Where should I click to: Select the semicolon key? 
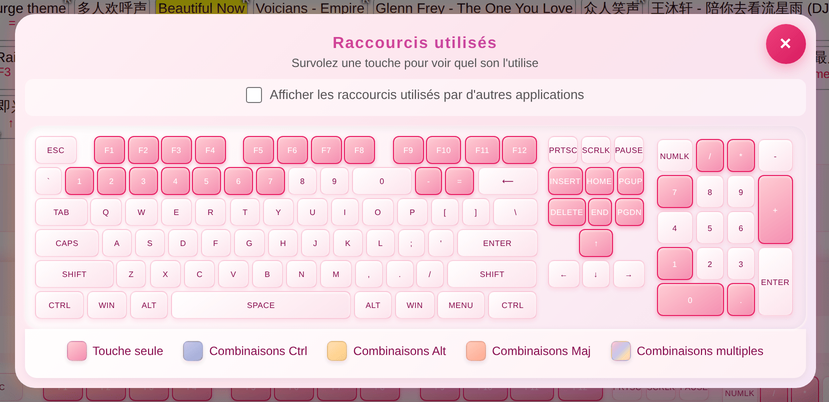(x=411, y=243)
